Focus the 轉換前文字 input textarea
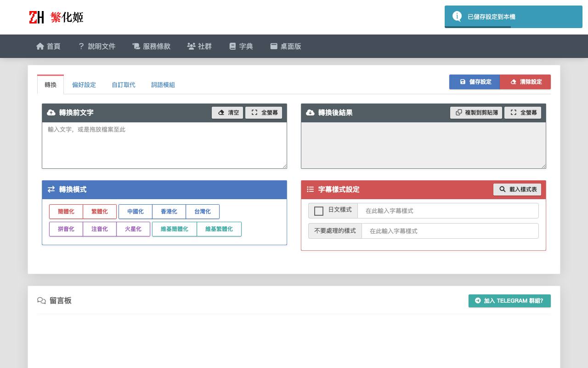 point(164,145)
